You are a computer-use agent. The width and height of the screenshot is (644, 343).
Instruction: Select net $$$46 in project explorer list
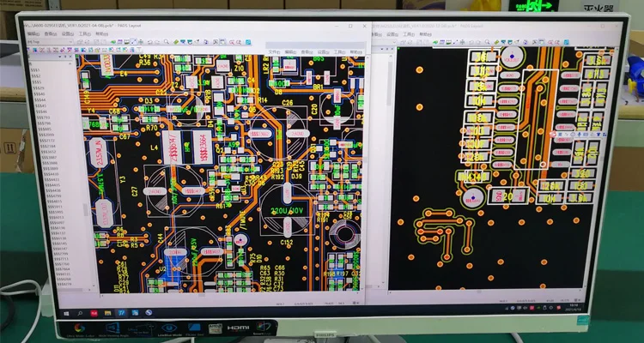41,111
